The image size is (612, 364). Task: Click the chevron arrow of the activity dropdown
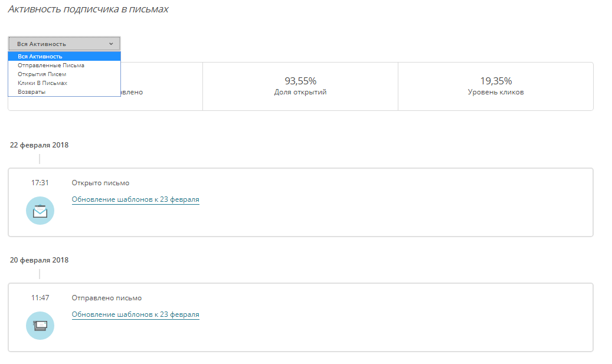point(111,44)
